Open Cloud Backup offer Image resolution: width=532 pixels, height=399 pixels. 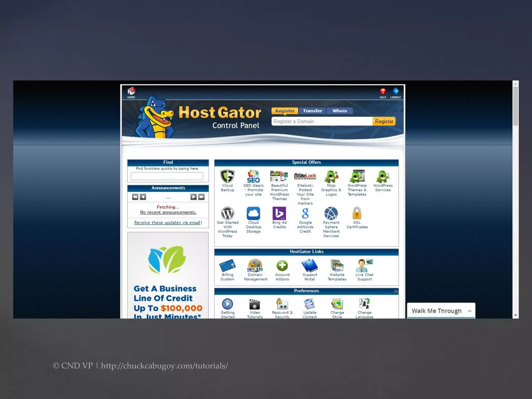click(227, 181)
